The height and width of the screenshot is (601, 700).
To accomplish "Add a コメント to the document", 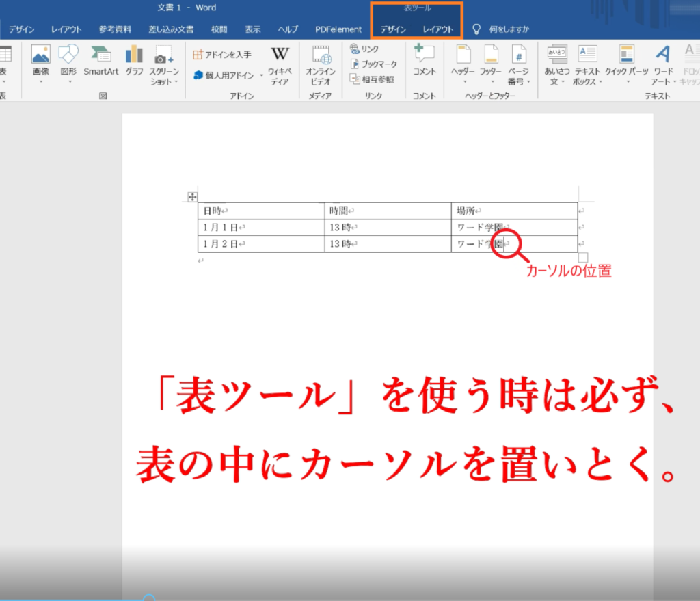I will coord(424,60).
